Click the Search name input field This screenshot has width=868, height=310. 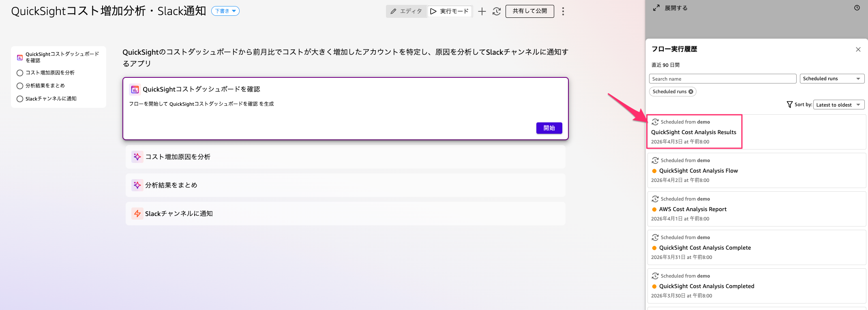tap(722, 79)
